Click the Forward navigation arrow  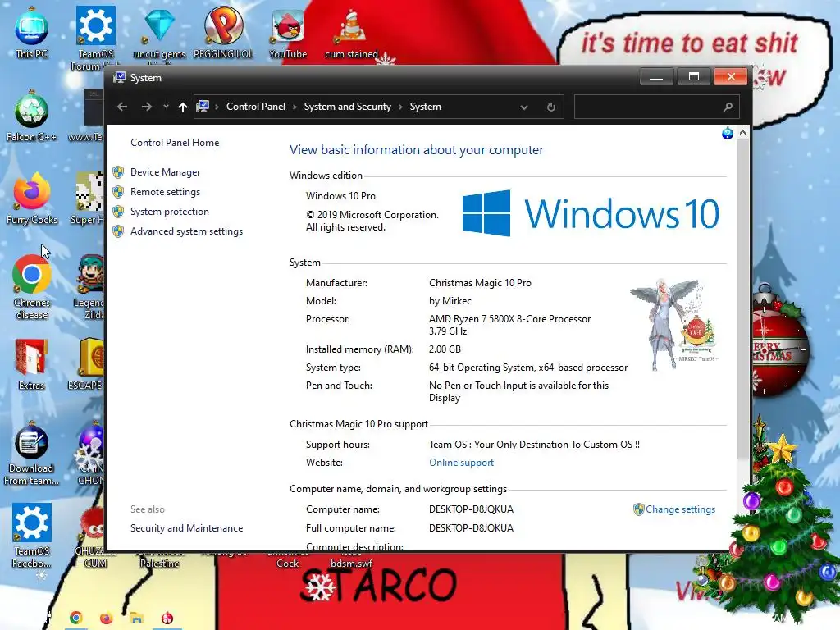click(146, 107)
